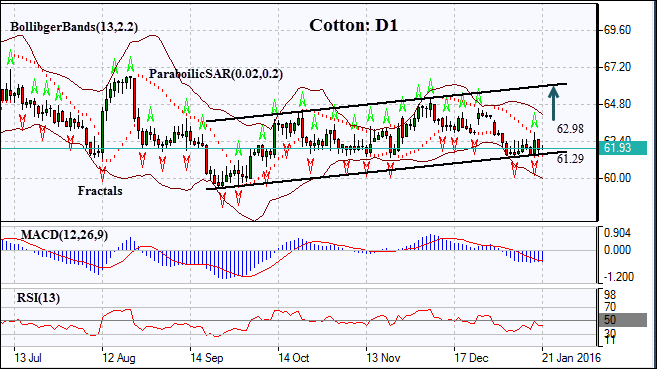
Task: Click the Fractals label on the chart
Action: tap(100, 191)
